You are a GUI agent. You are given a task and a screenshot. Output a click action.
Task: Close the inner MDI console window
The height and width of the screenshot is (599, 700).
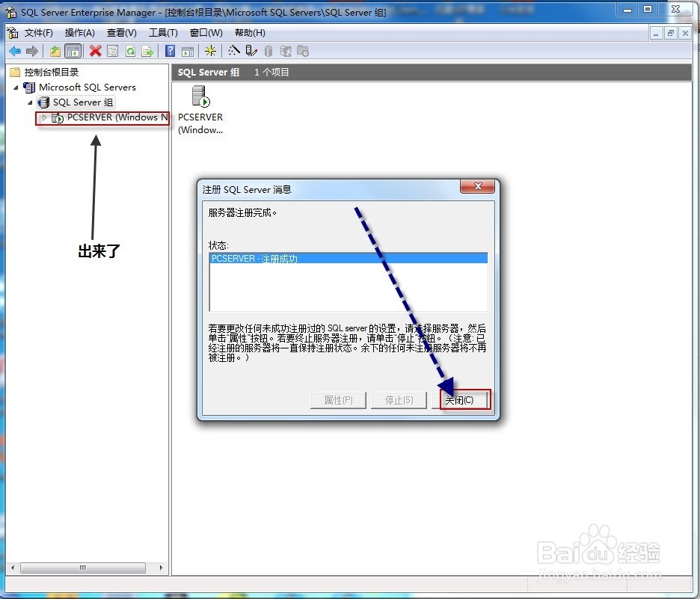[685, 33]
